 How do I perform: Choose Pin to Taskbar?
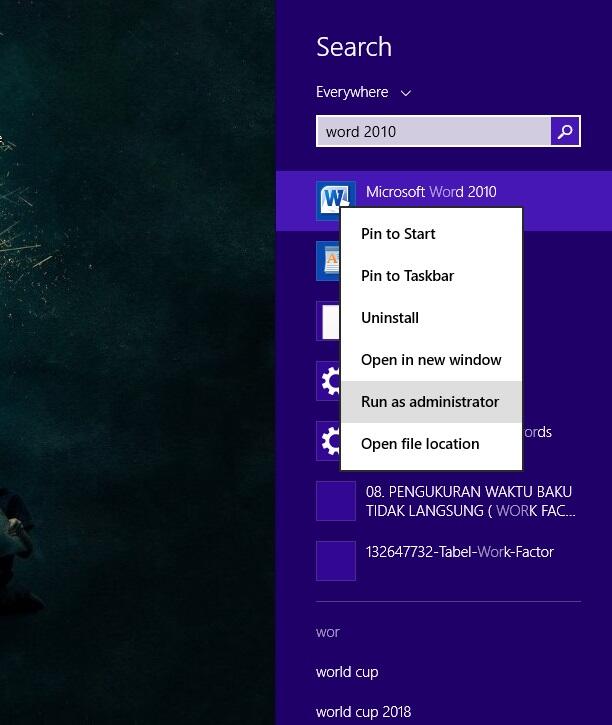431,276
